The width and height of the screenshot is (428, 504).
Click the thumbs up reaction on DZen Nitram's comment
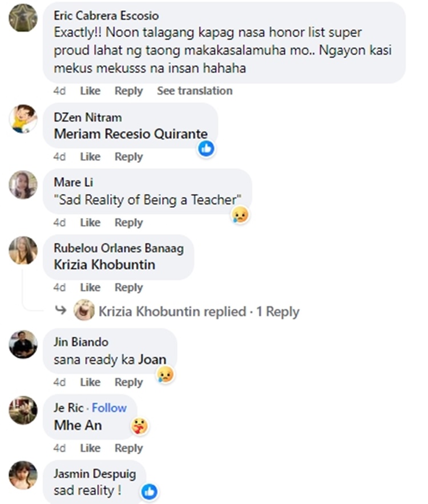point(205,148)
